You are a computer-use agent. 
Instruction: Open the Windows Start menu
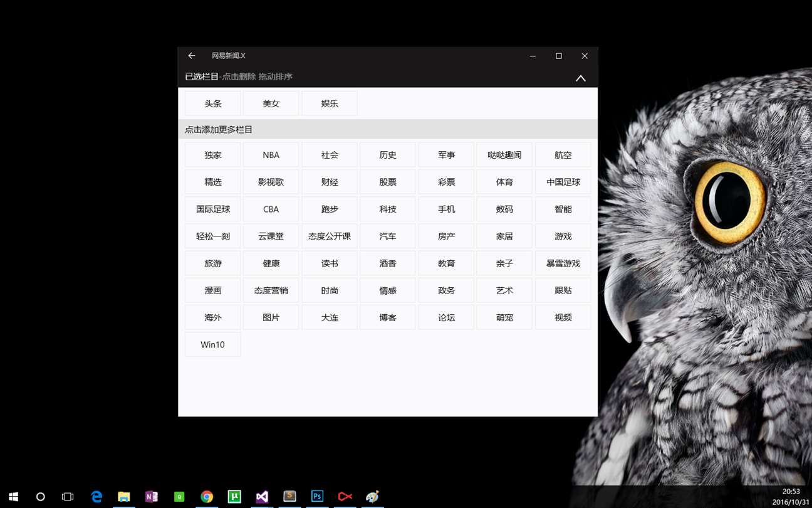[13, 497]
